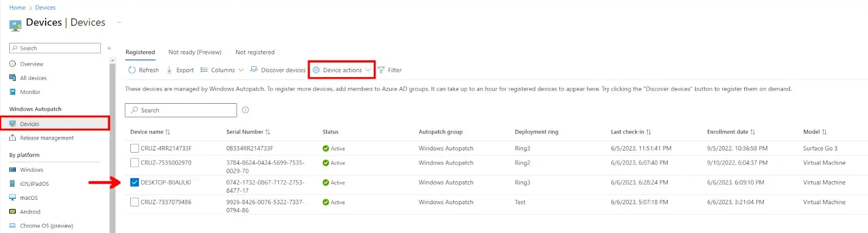Click the Autopatch group column header
The width and height of the screenshot is (868, 233).
[x=441, y=132]
